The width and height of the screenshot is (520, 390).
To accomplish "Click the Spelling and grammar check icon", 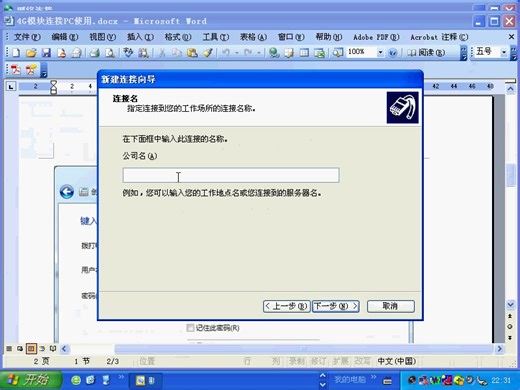I will (128, 52).
